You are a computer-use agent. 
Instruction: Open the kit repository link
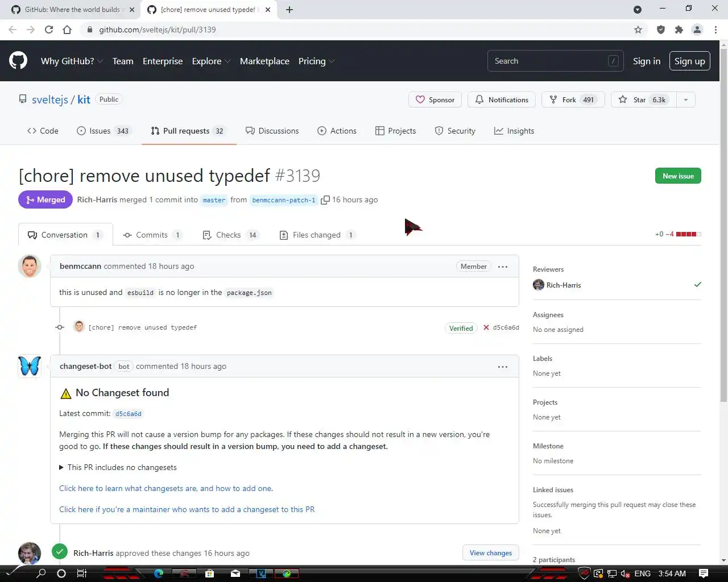point(84,99)
